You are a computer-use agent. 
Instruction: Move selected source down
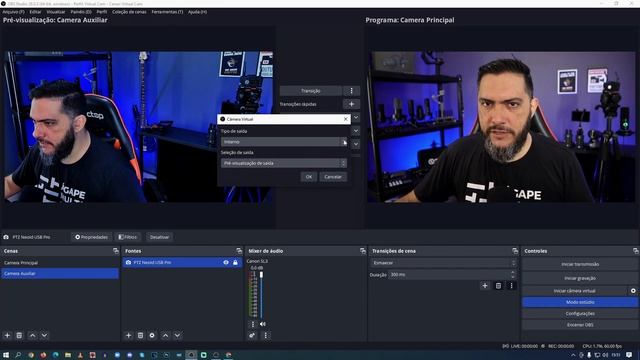(x=177, y=335)
